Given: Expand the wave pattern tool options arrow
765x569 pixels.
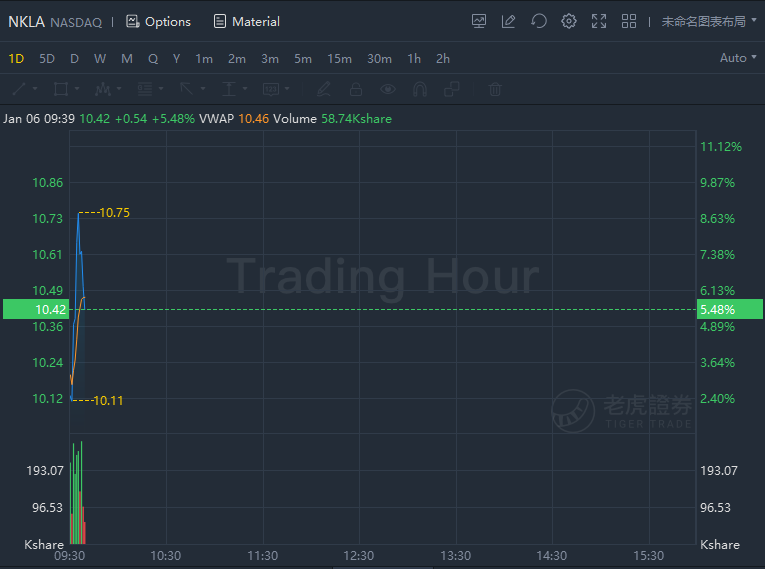Looking at the screenshot, I should 119,89.
